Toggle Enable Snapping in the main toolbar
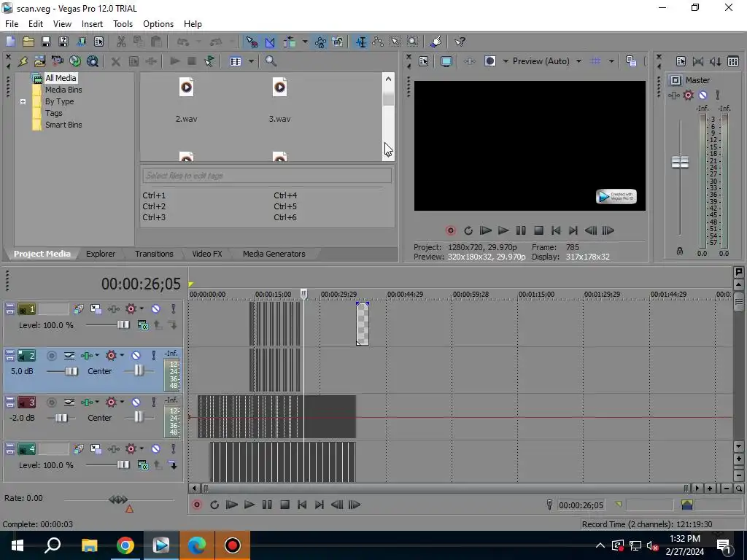 click(x=252, y=42)
